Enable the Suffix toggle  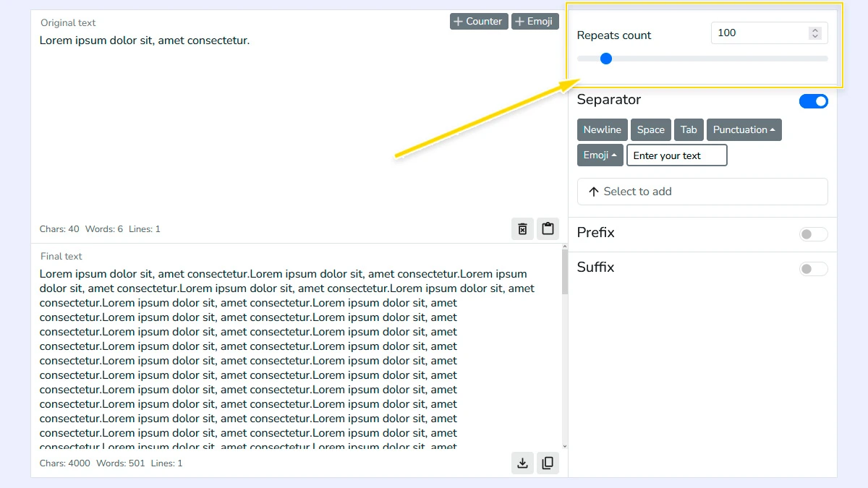(813, 268)
